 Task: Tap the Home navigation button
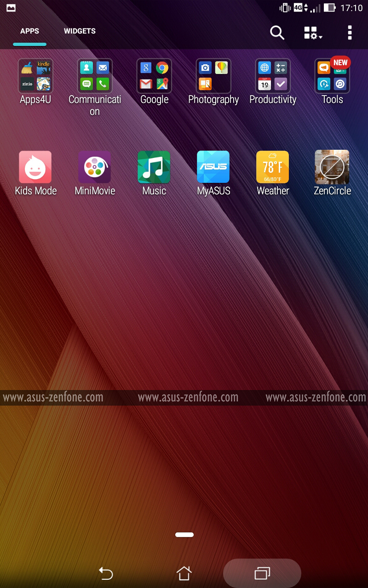[184, 573]
